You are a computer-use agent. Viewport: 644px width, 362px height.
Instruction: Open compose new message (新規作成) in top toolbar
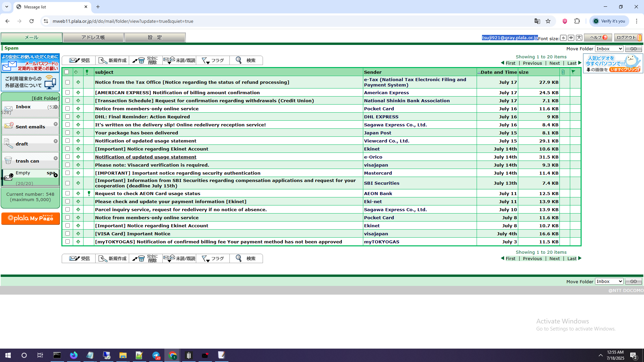(x=112, y=60)
